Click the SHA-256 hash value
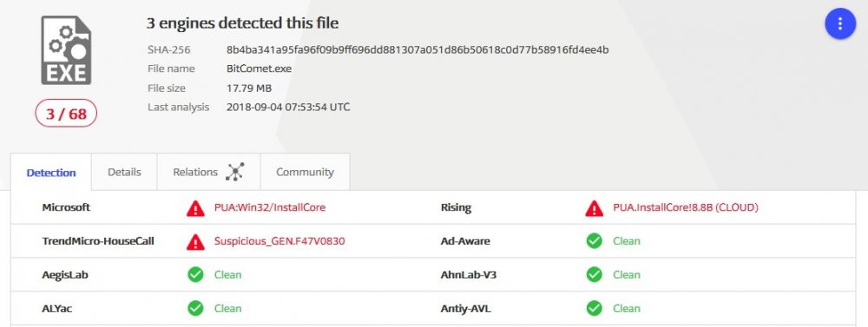 click(x=418, y=49)
